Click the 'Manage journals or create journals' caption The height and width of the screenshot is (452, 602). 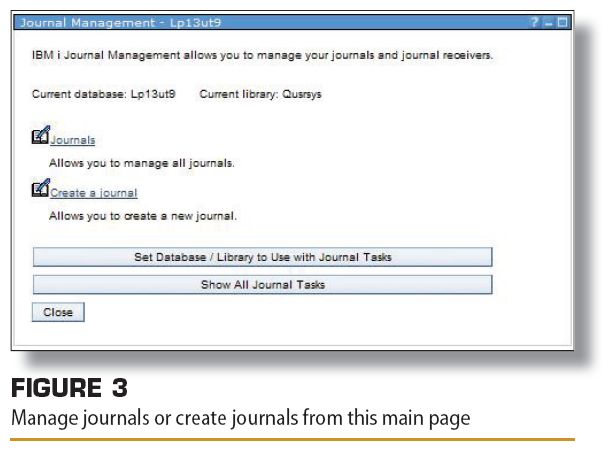241,419
